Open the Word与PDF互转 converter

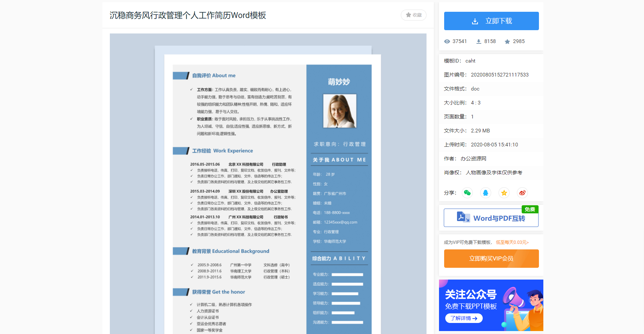click(x=491, y=218)
